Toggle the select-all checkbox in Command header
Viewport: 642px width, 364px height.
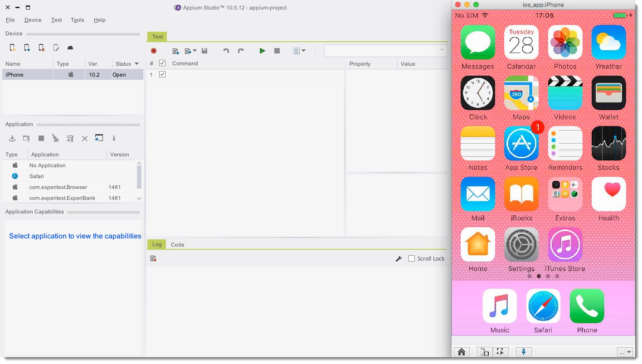[x=162, y=63]
